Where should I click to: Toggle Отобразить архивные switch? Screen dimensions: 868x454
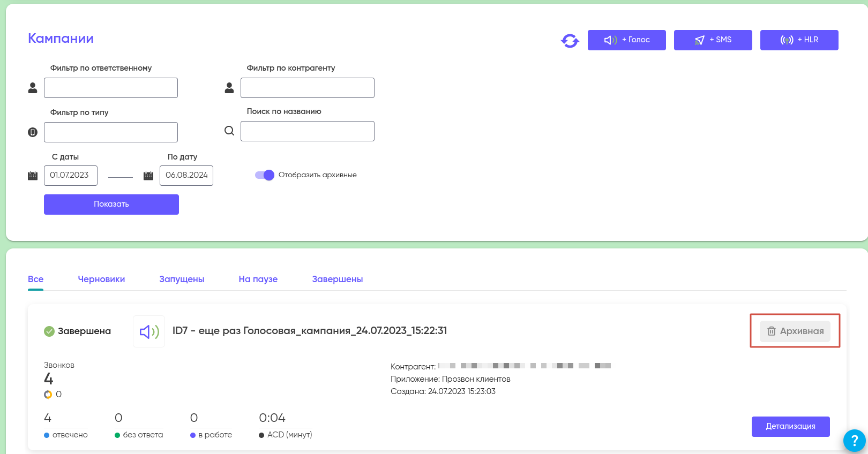265,175
